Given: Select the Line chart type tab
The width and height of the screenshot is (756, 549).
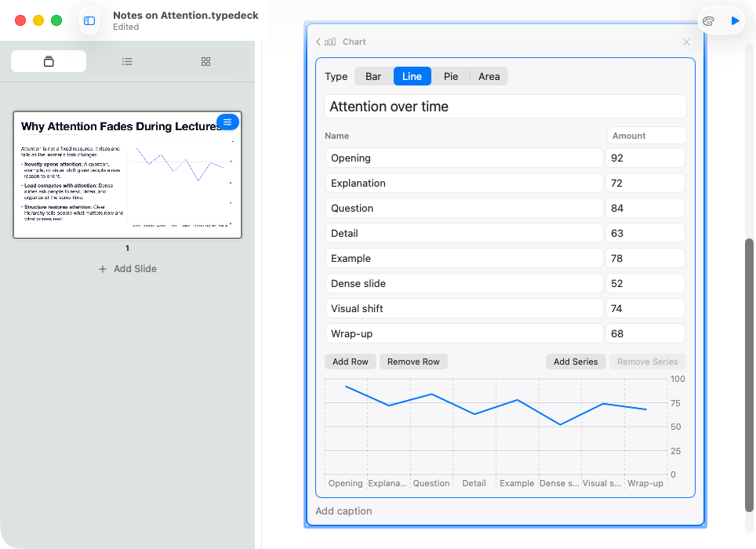Looking at the screenshot, I should [412, 76].
